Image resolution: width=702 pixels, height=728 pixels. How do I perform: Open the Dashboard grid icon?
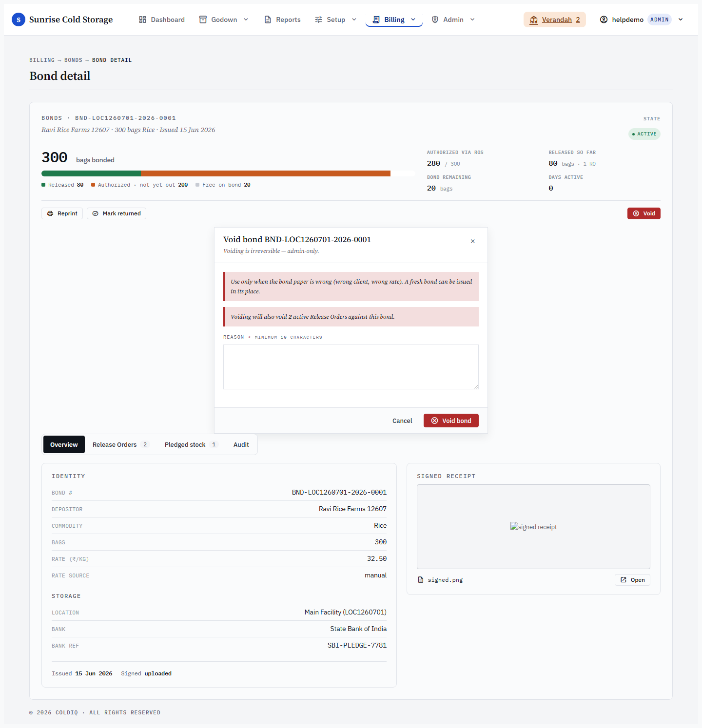click(142, 19)
